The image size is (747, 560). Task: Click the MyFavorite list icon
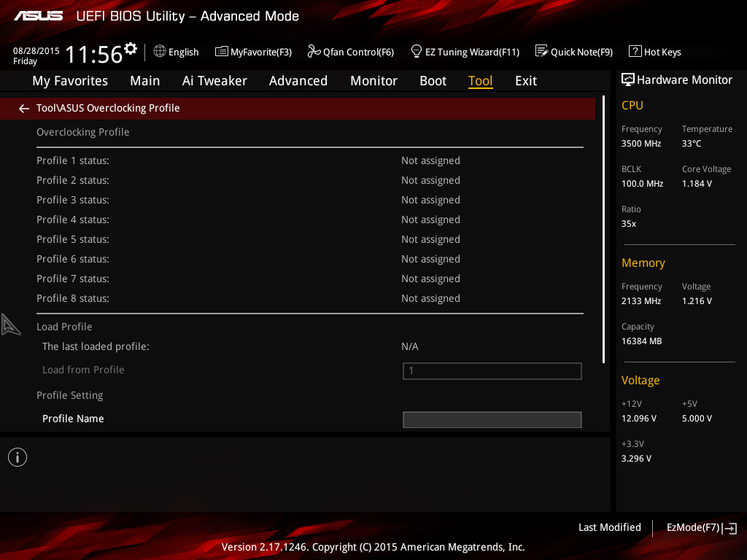(x=222, y=52)
